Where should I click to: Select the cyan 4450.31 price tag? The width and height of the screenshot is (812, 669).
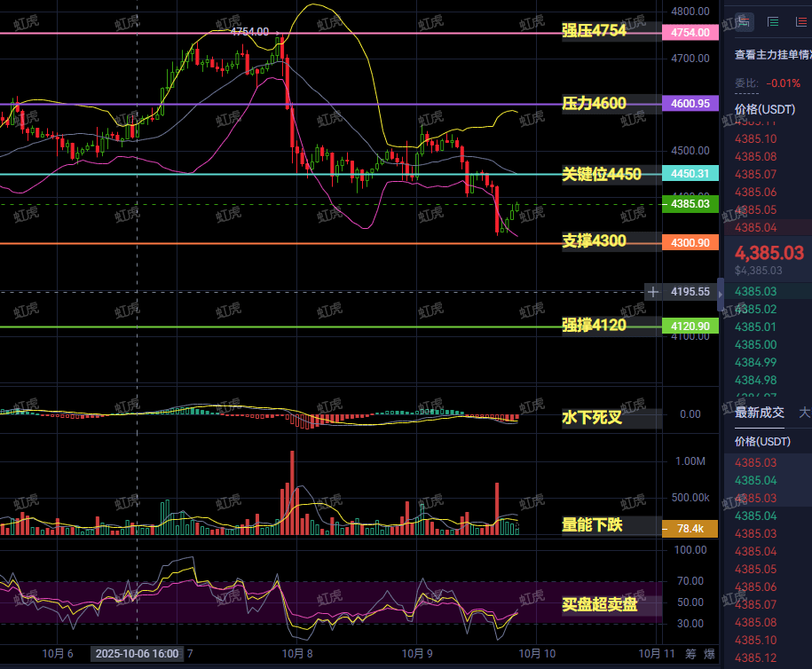pos(690,174)
